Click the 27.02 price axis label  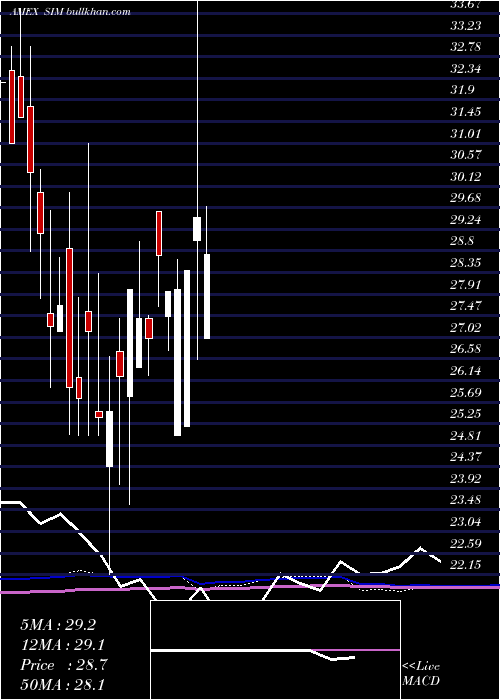(x=466, y=328)
